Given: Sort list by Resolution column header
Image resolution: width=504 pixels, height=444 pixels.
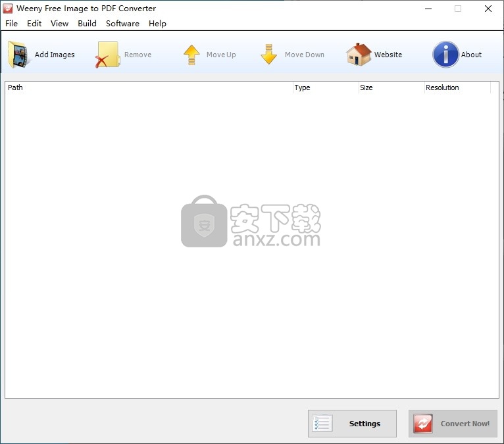Looking at the screenshot, I should point(457,87).
